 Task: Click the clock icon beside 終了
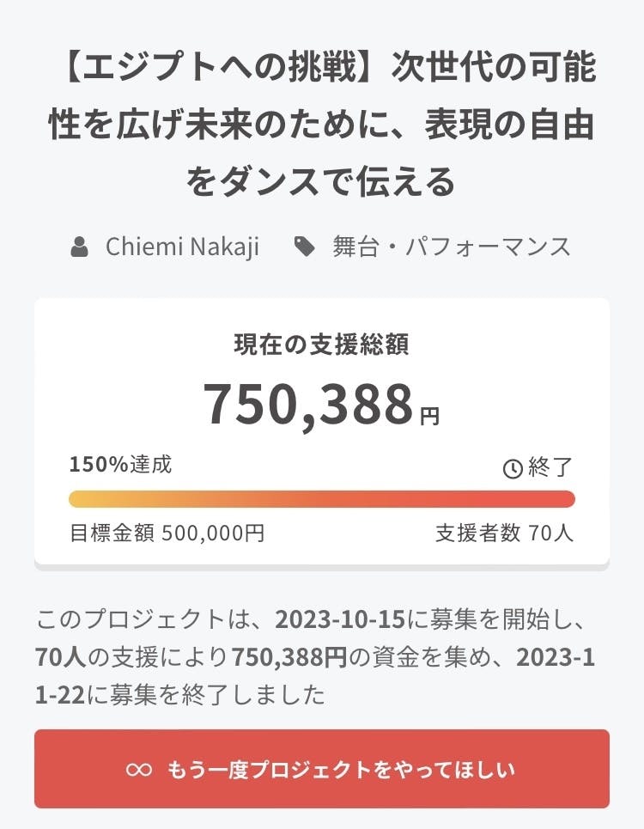512,468
